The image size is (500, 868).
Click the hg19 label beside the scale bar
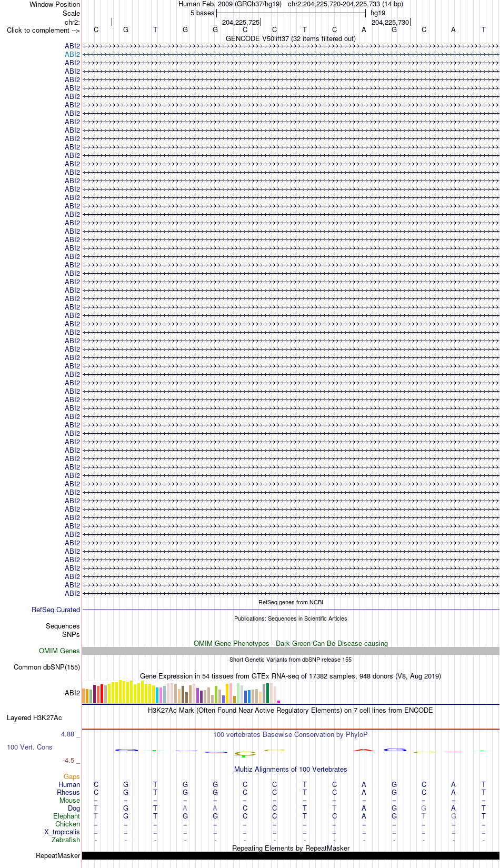pos(378,13)
